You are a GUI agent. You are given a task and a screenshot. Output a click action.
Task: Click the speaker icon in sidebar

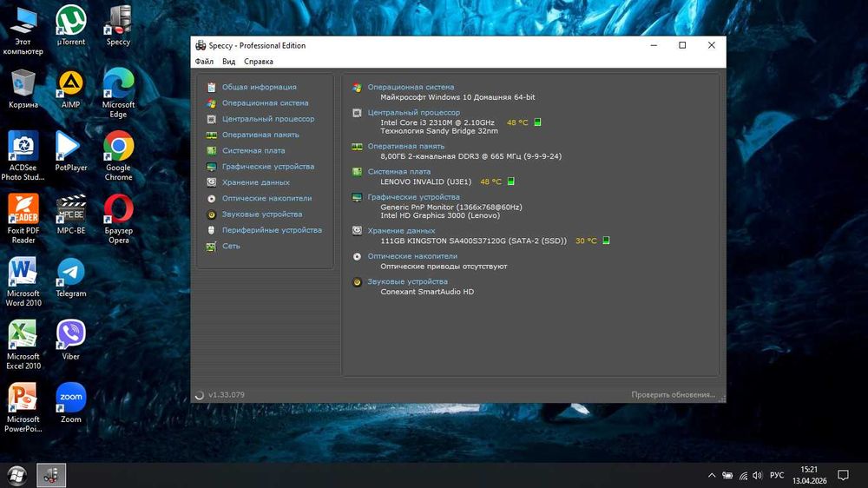212,214
